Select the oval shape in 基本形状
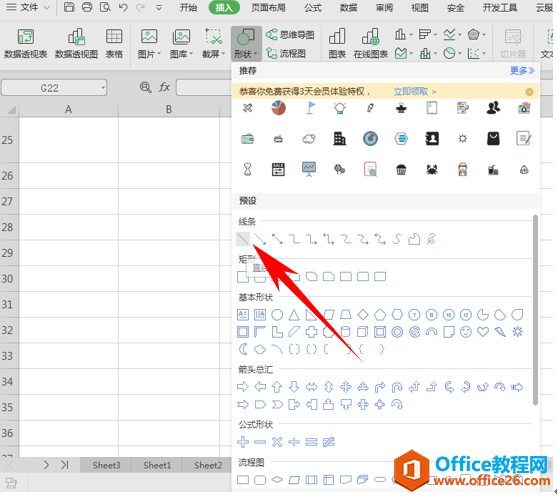Screen dimensions: 557x498 click(x=277, y=315)
